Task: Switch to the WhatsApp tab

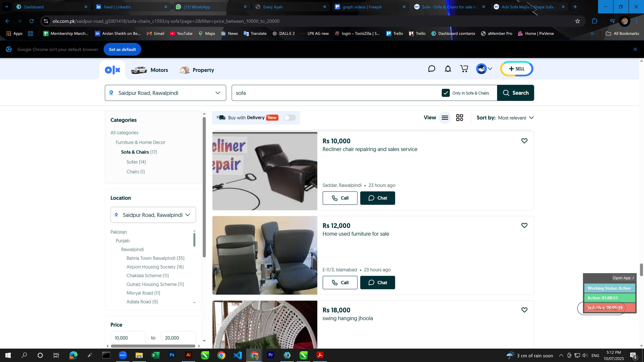Action: (211, 7)
